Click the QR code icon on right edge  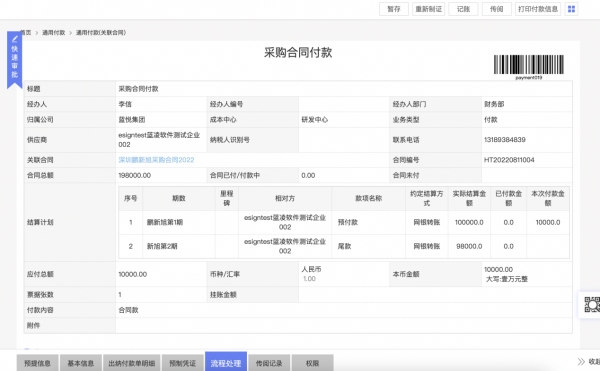click(x=592, y=304)
